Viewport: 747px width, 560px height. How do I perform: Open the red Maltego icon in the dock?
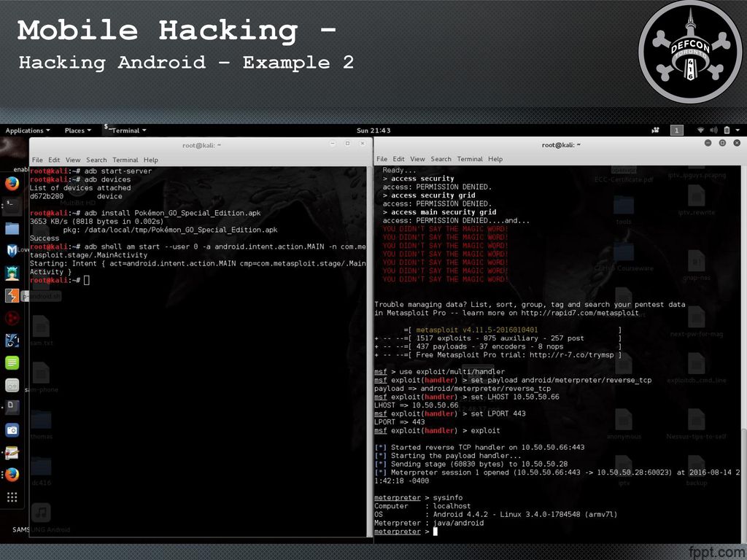pyautogui.click(x=12, y=318)
